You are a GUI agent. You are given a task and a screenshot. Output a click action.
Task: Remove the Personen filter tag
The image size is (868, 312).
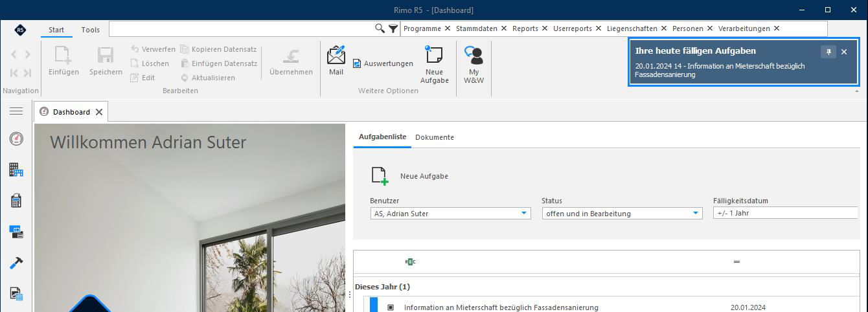(710, 28)
